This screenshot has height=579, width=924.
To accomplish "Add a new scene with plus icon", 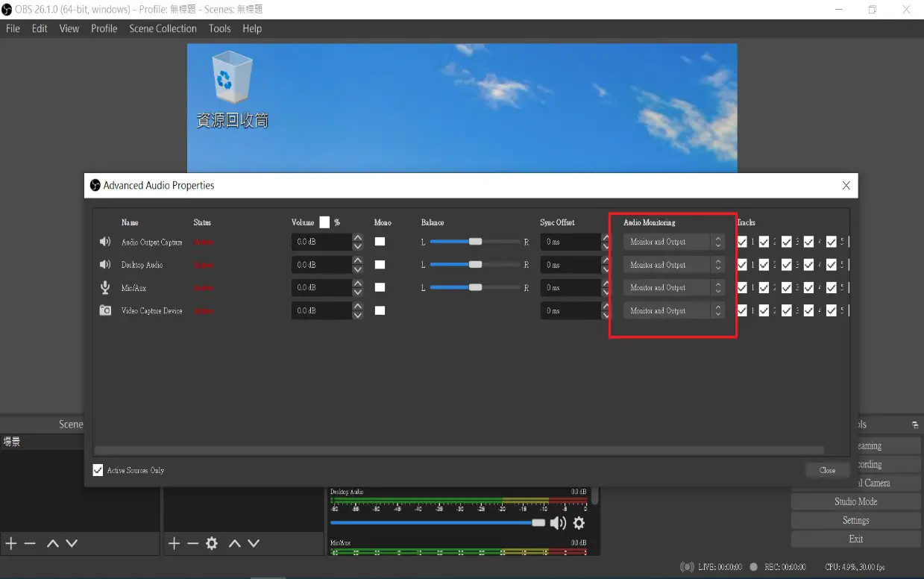I will (11, 543).
